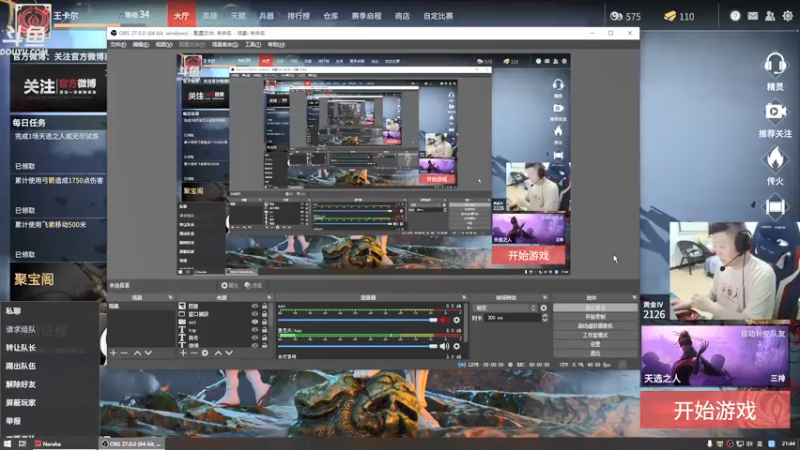This screenshot has width=800, height=450.
Task: Click the 停止推流 button in controls
Action: click(x=595, y=308)
